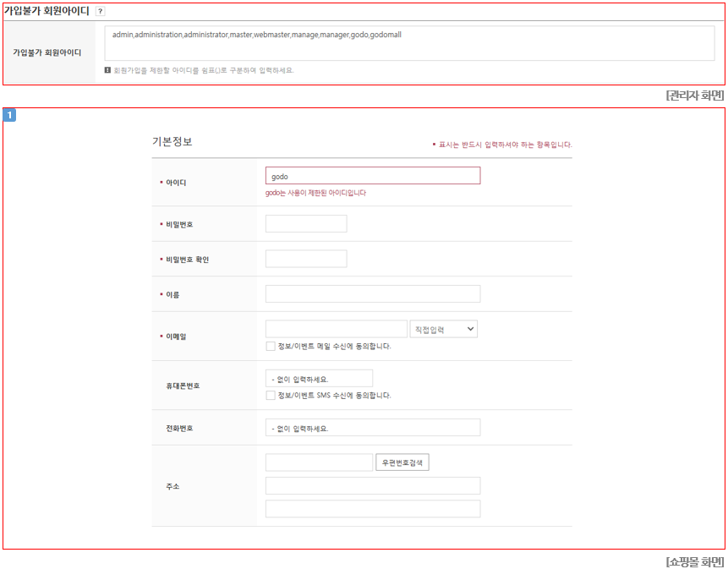Click the 전화번호 input field
Viewport: 728px width, 569px height.
373,428
